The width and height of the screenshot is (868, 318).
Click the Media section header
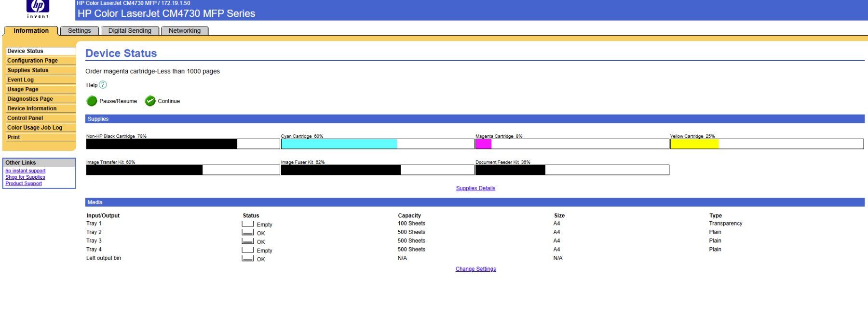tap(475, 202)
